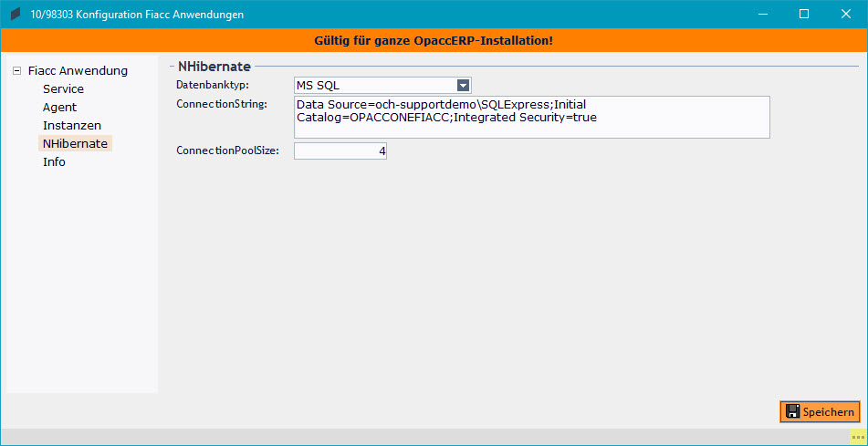868x446 pixels.
Task: Click the app icon in title bar
Action: click(x=16, y=15)
